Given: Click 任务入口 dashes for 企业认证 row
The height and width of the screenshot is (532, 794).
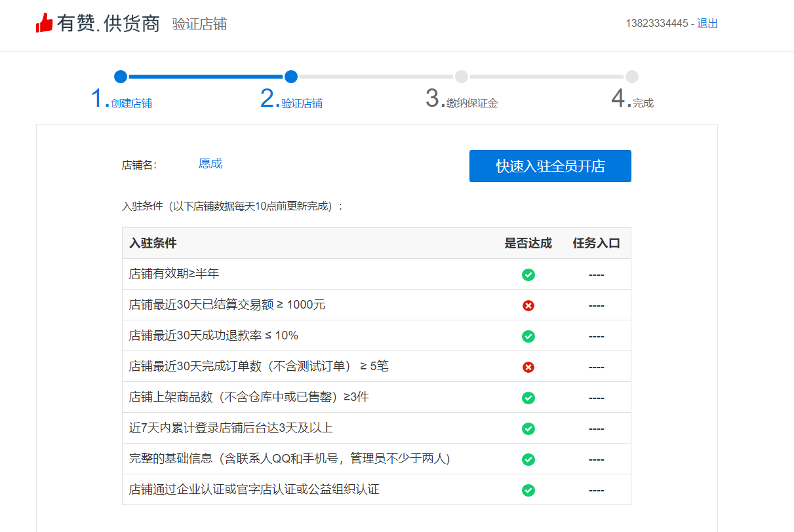Looking at the screenshot, I should [x=597, y=491].
